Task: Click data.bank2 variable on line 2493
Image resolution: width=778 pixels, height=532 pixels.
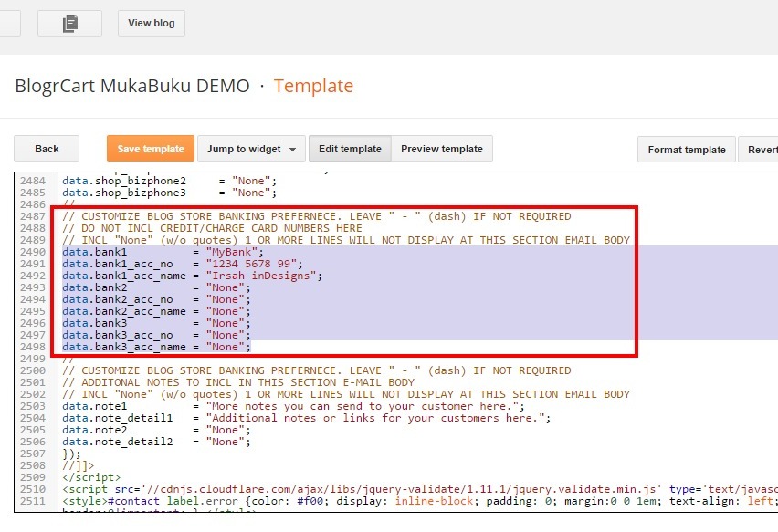Action: [x=95, y=287]
